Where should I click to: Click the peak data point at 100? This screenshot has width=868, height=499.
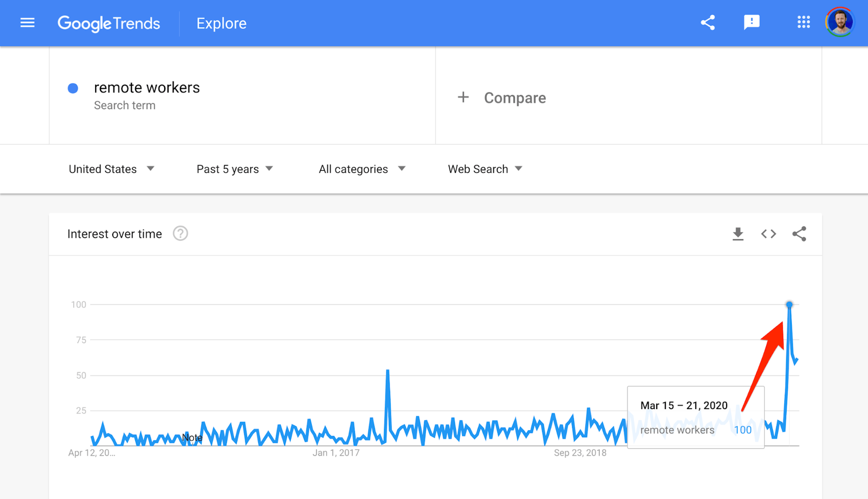789,304
